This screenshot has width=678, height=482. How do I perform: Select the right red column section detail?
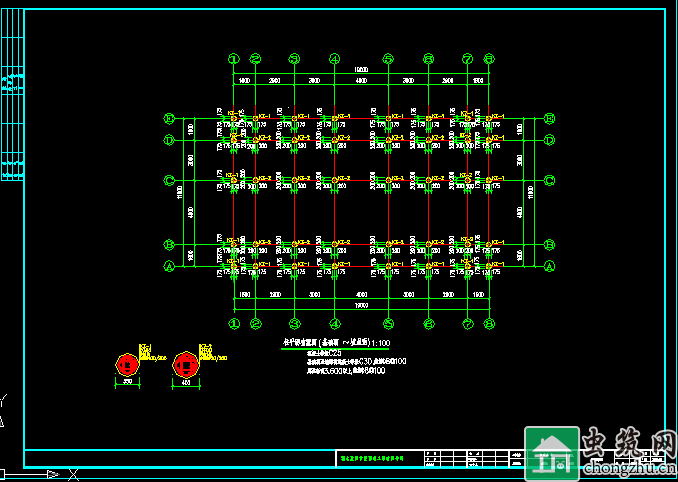point(183,362)
